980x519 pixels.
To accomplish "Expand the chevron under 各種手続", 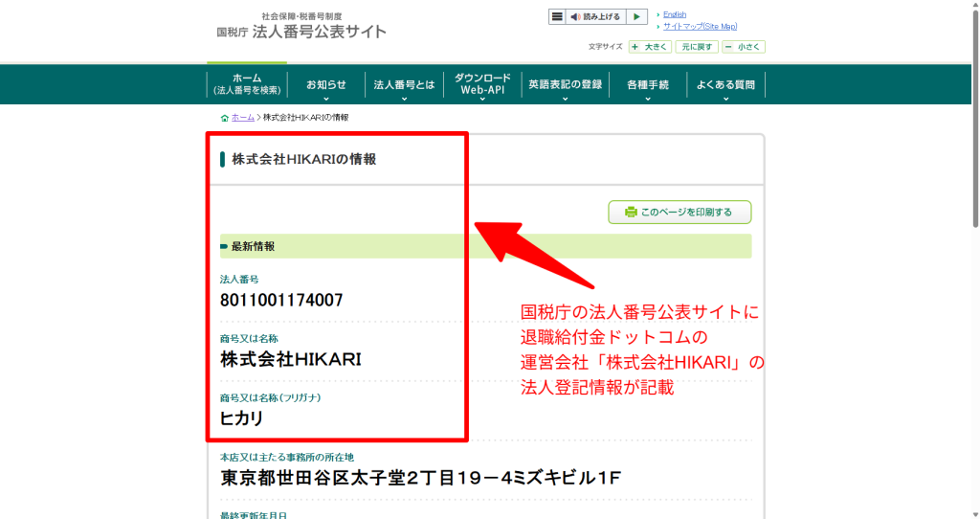I will pos(648,99).
